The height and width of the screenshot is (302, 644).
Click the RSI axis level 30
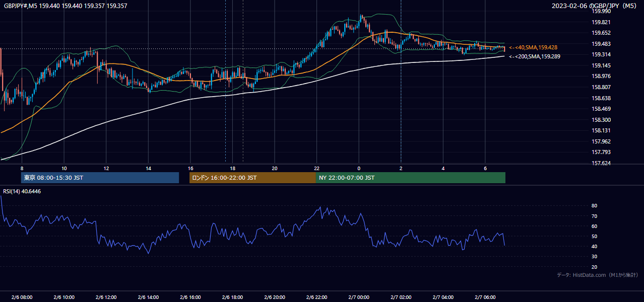594,257
